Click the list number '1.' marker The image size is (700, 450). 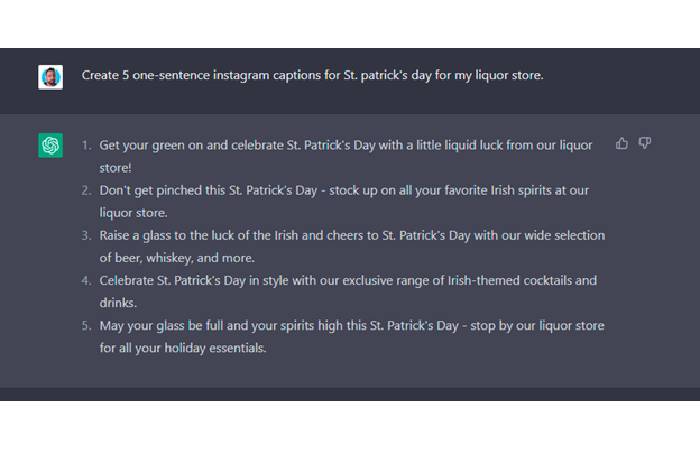(x=86, y=145)
